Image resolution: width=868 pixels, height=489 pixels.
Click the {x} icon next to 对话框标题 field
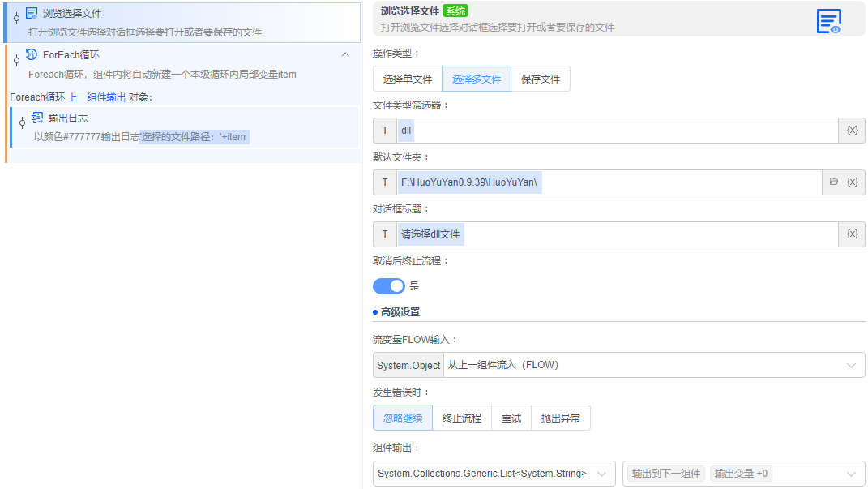(853, 234)
